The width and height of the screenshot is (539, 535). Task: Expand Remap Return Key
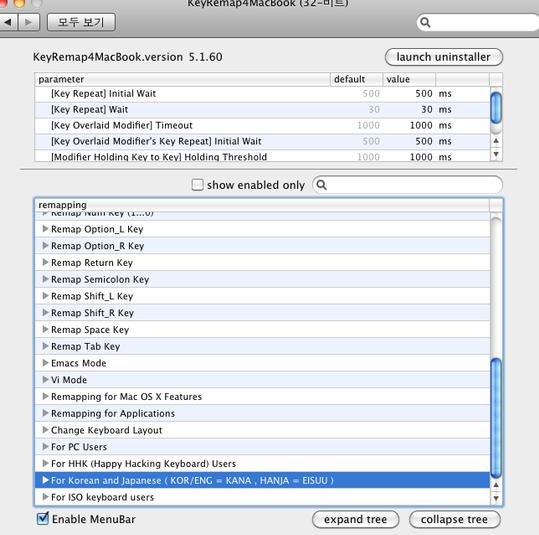(45, 262)
